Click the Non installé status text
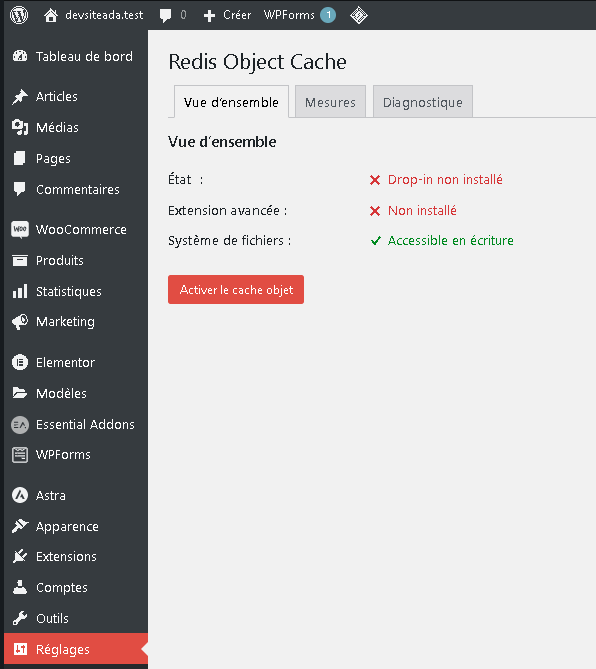596x669 pixels. (422, 210)
